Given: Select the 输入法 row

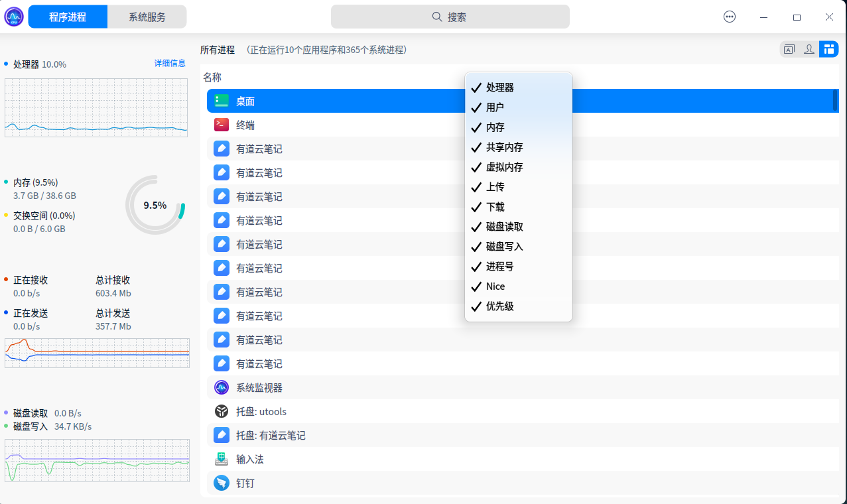Looking at the screenshot, I should tap(523, 459).
